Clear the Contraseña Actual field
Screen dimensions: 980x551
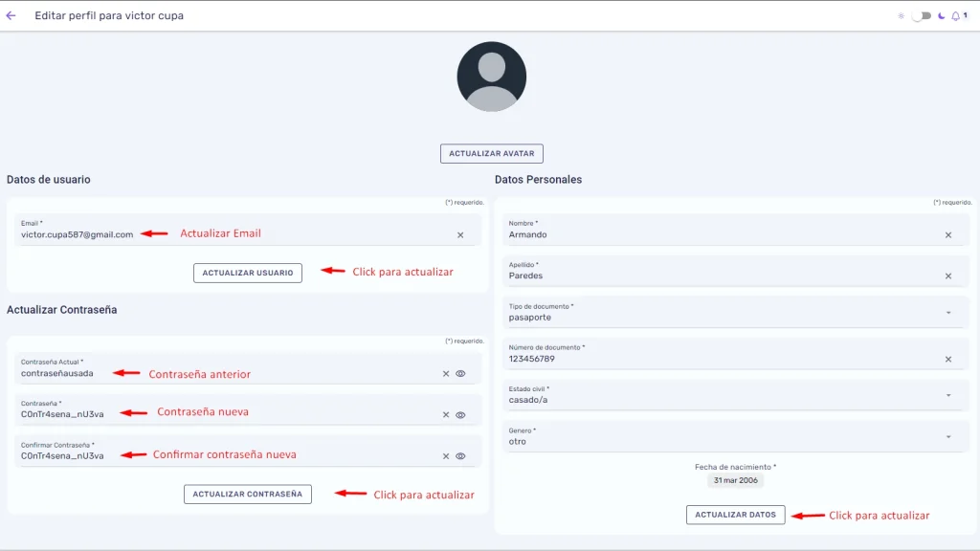446,374
